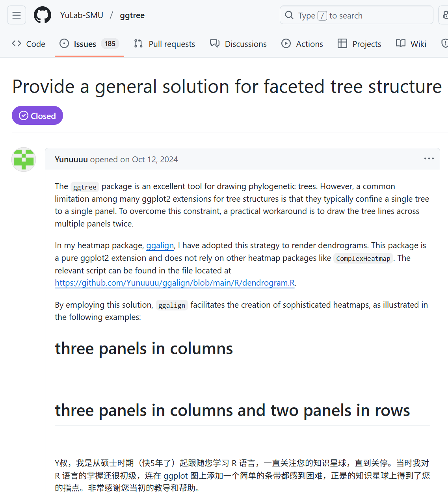448x496 pixels.
Task: Click the Yunuuuu author name
Action: click(x=71, y=160)
